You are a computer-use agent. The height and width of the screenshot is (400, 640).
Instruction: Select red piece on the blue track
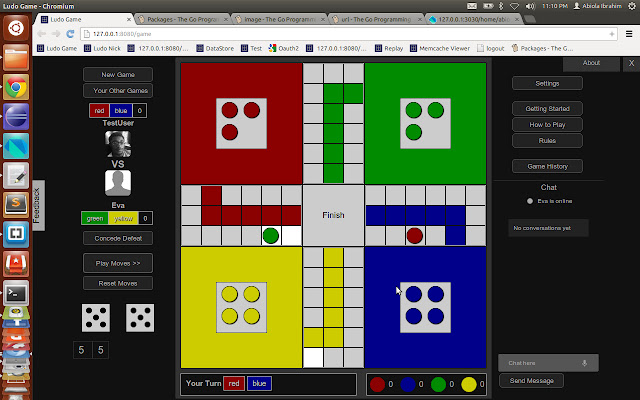pyautogui.click(x=415, y=236)
